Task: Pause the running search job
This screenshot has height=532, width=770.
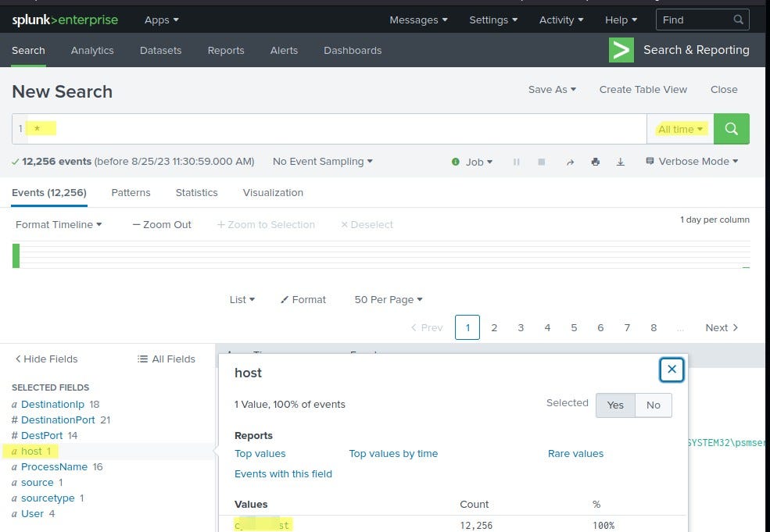Action: pyautogui.click(x=517, y=162)
